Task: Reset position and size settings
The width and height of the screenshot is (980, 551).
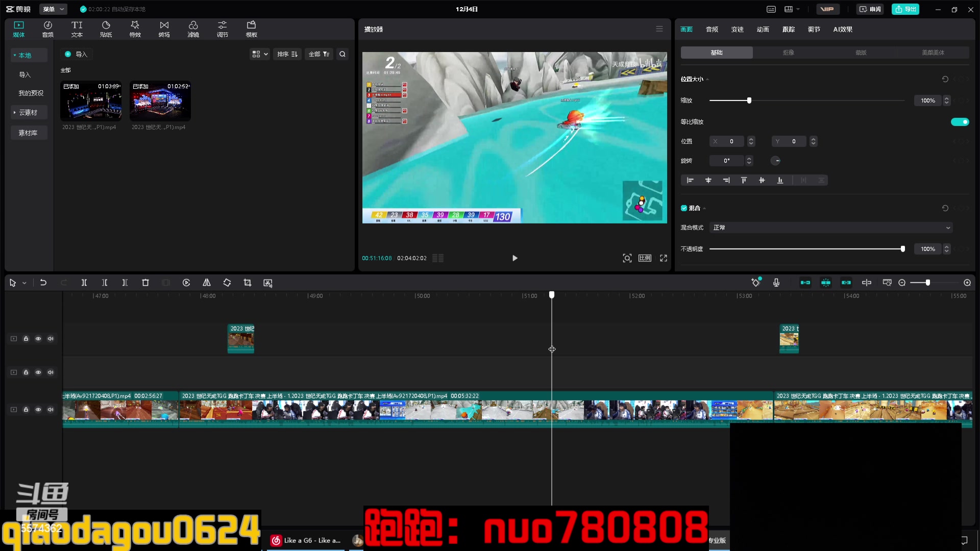Action: 945,79
